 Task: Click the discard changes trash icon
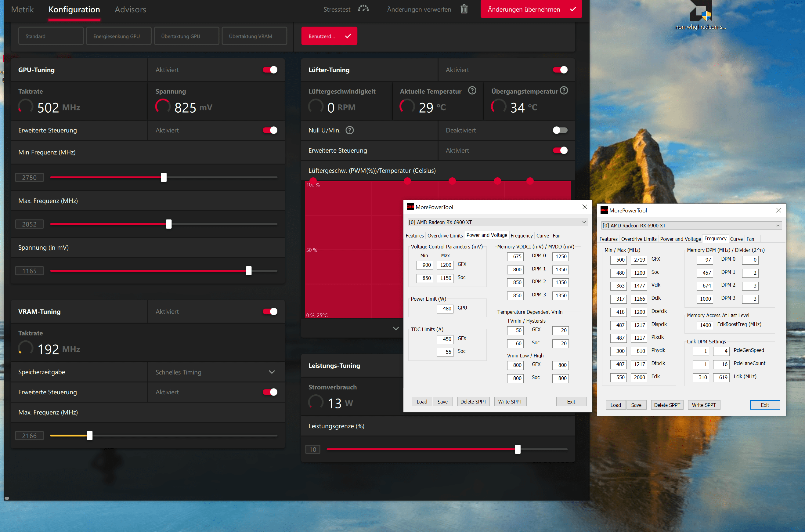[x=464, y=9]
